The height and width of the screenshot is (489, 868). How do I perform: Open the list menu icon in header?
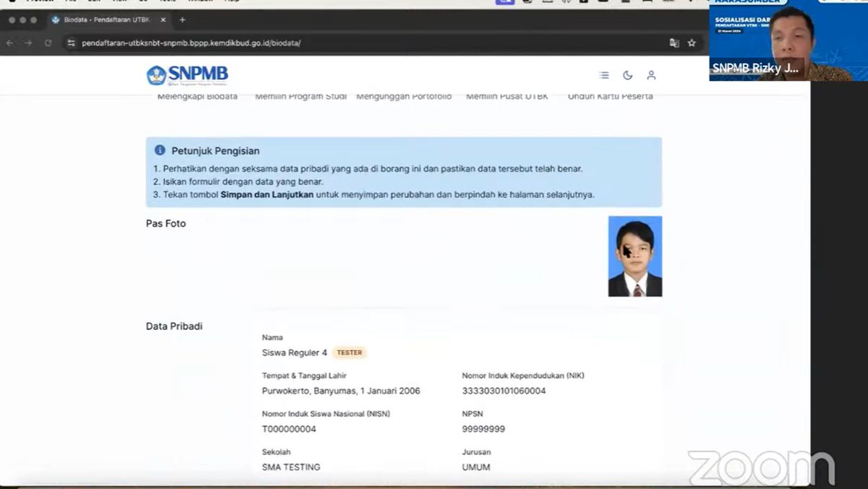click(x=604, y=75)
